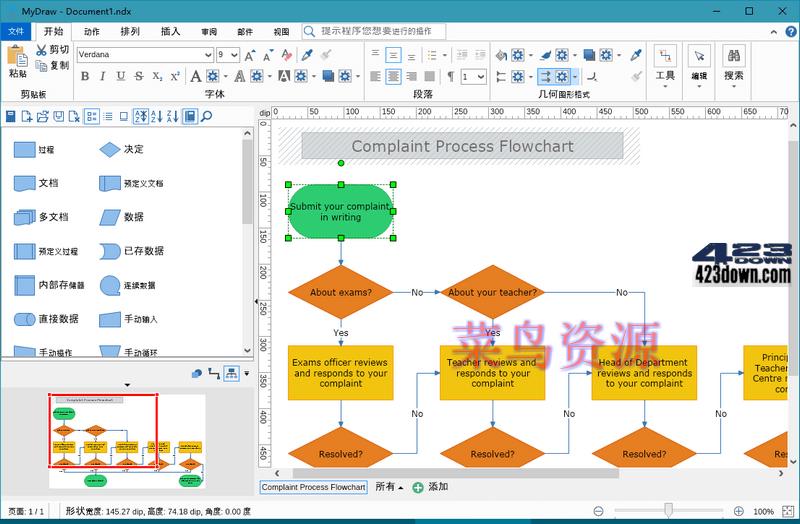
Task: Click the Cut (剪切) scissors icon
Action: [42, 50]
